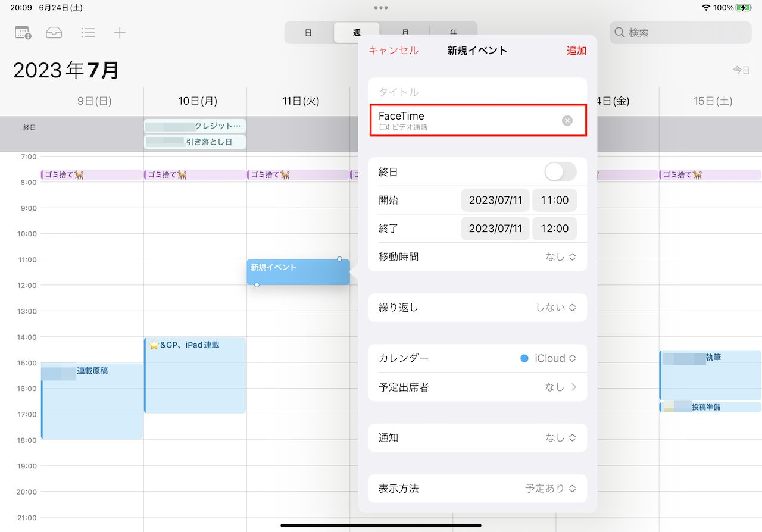The image size is (762, 532).
Task: Toggle the 終日 all-day switch
Action: (x=560, y=172)
